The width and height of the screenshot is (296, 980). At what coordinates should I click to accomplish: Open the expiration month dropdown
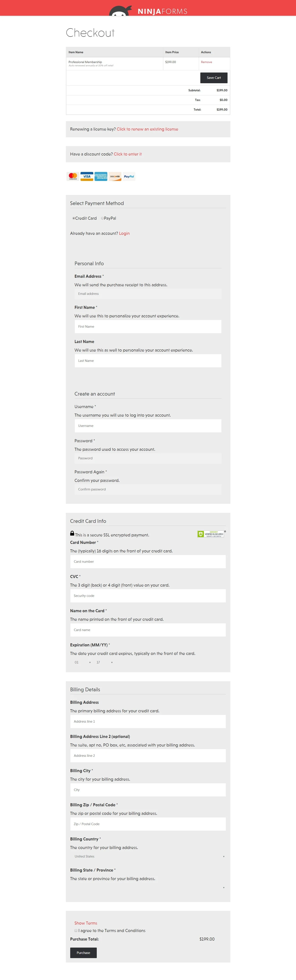click(83, 662)
